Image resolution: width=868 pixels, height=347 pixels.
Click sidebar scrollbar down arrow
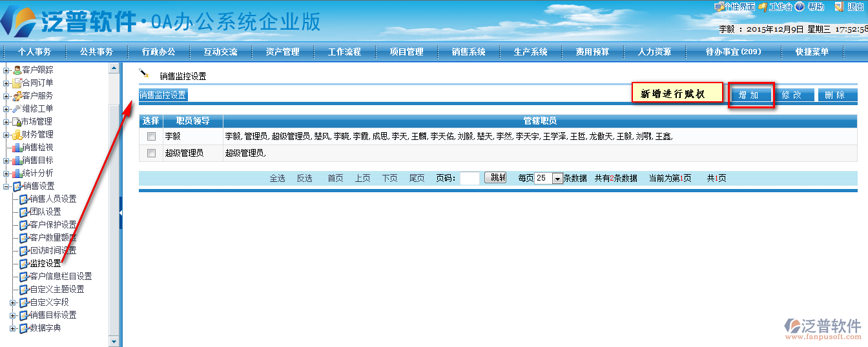coord(114,341)
